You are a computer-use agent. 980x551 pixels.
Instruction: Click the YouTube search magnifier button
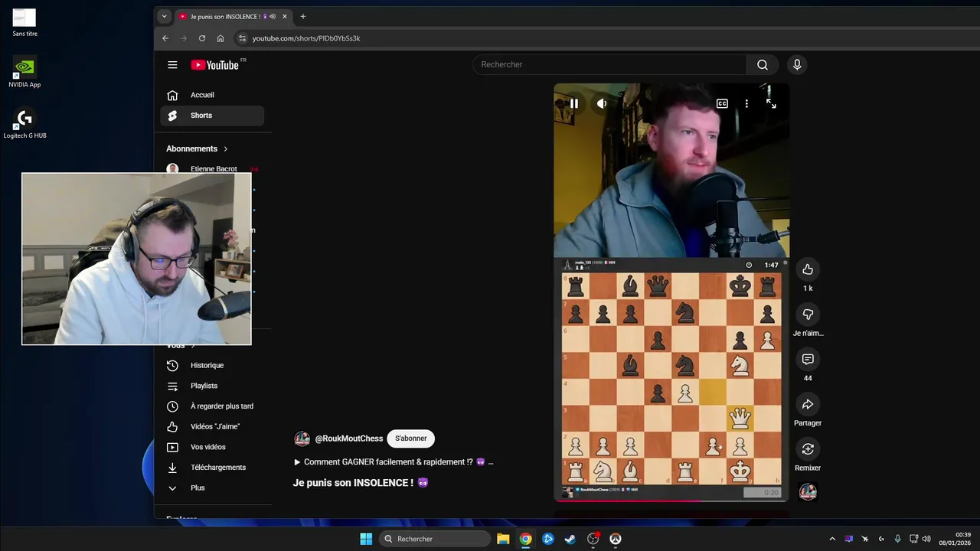click(x=763, y=64)
